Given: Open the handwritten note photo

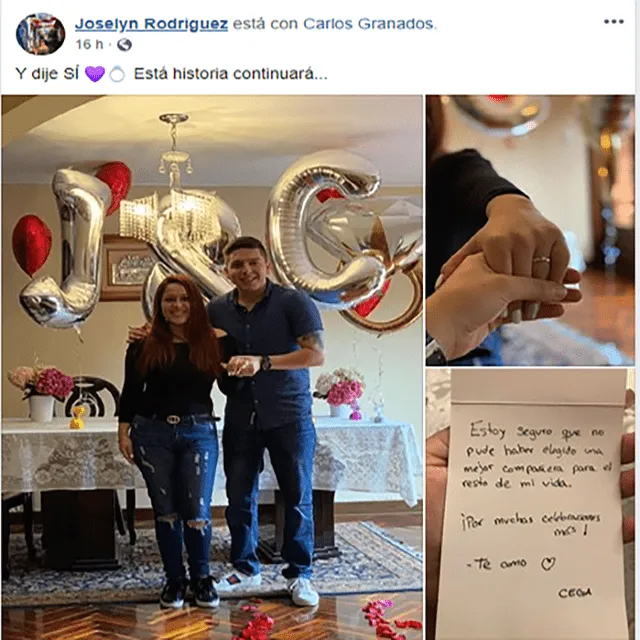Looking at the screenshot, I should click(530, 504).
